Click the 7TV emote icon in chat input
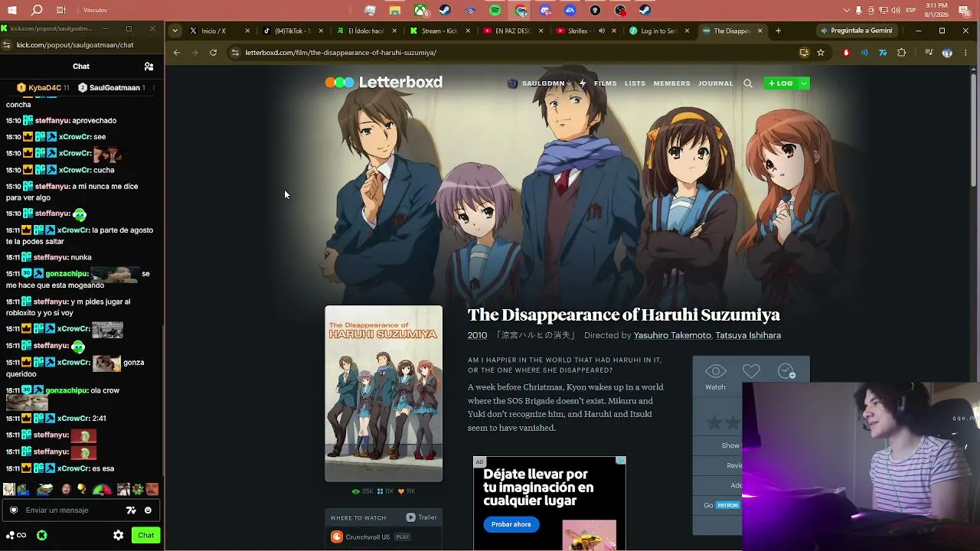 (x=131, y=510)
